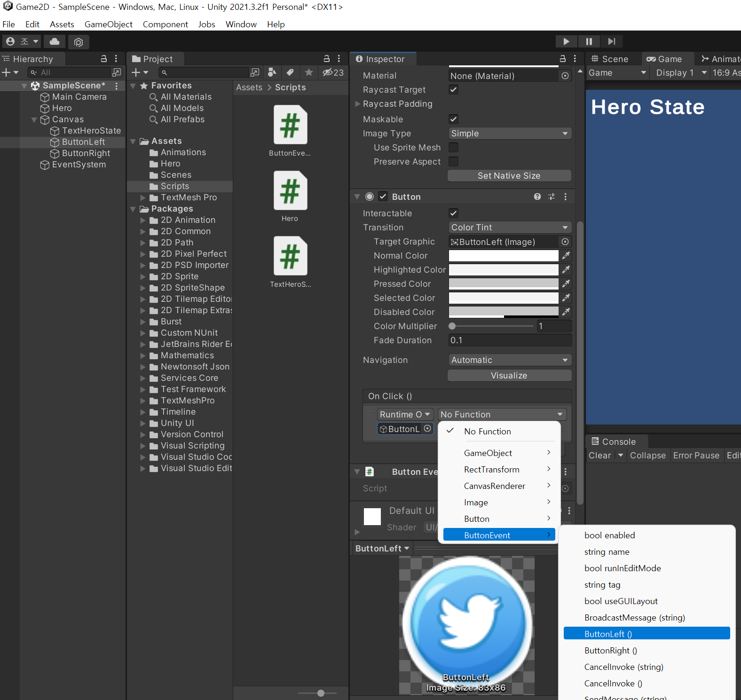
Task: Open the Navigation dropdown
Action: (x=510, y=360)
